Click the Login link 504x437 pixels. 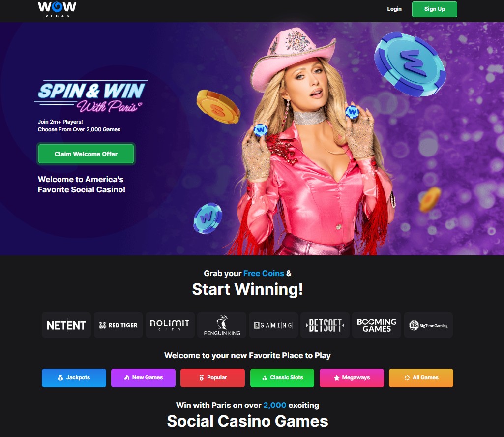click(394, 9)
